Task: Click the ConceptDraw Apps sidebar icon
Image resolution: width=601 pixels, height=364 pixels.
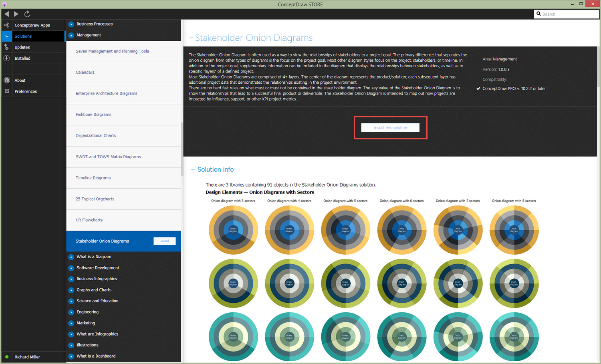Action: pyautogui.click(x=6, y=25)
